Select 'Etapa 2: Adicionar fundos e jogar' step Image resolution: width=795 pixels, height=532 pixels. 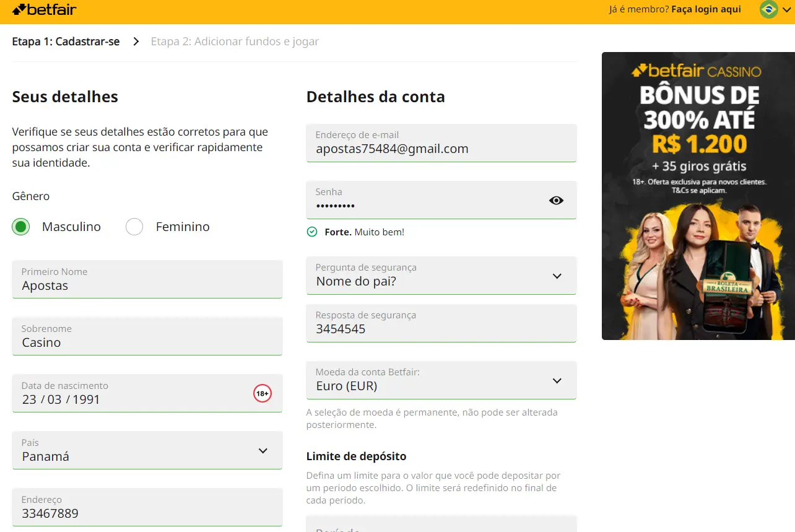[235, 42]
